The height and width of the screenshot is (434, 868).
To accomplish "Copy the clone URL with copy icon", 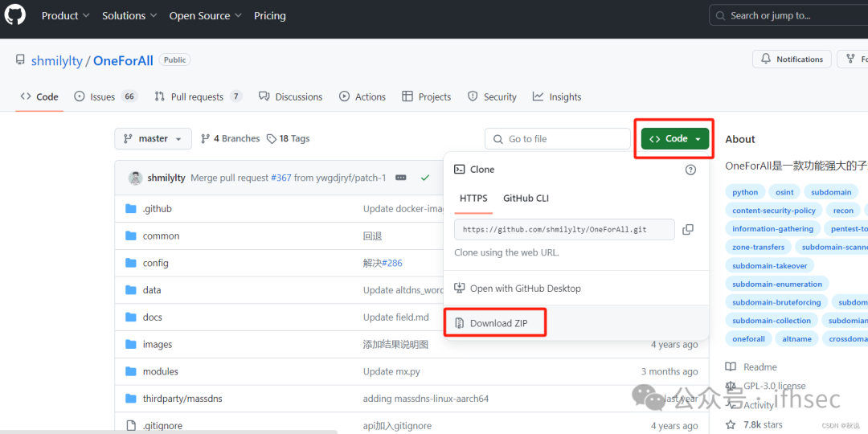I will click(x=688, y=229).
